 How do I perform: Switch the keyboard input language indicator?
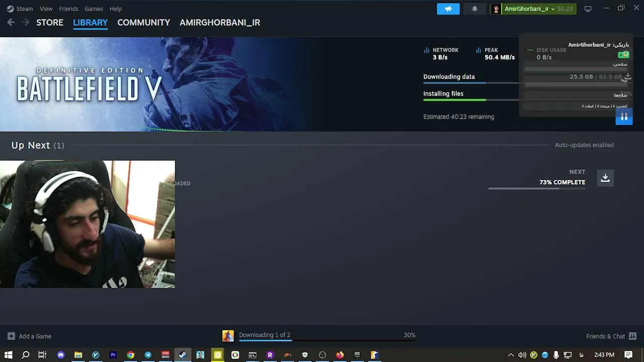click(x=582, y=355)
